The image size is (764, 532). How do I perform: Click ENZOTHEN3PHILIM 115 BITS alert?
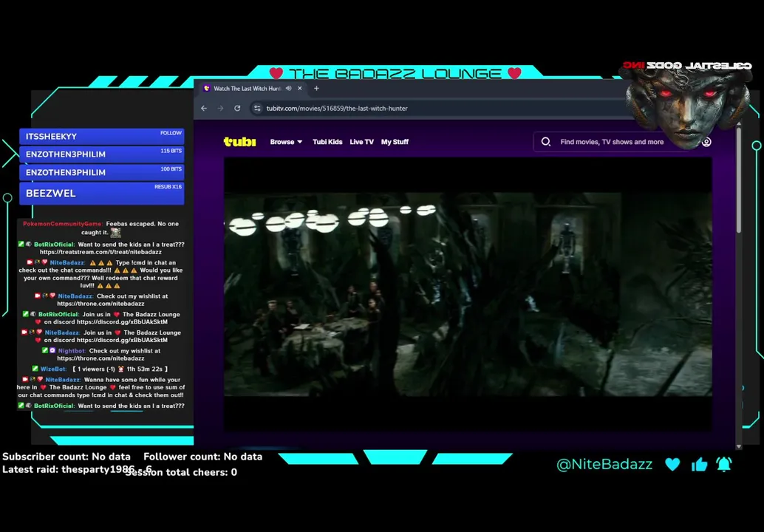[102, 154]
